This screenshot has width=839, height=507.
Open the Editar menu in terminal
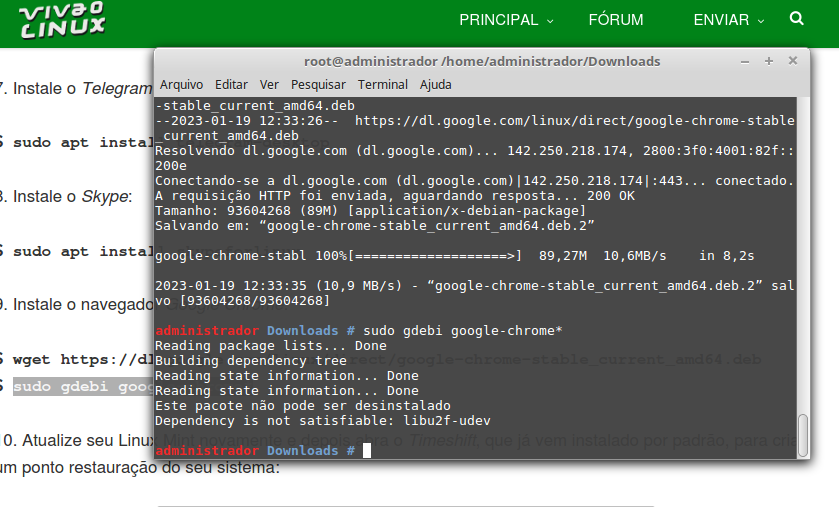231,84
